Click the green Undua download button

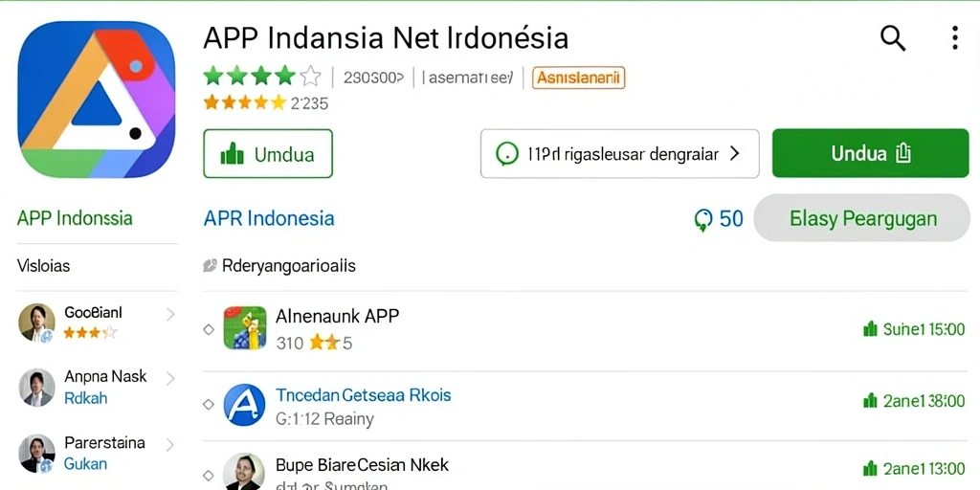pos(871,153)
